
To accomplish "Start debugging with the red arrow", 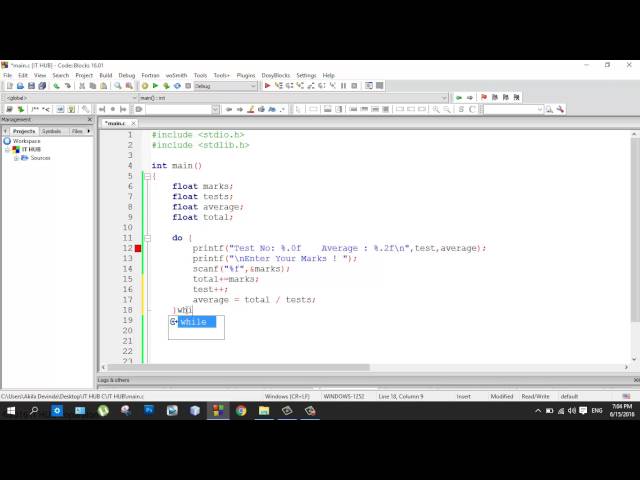I will [x=267, y=86].
